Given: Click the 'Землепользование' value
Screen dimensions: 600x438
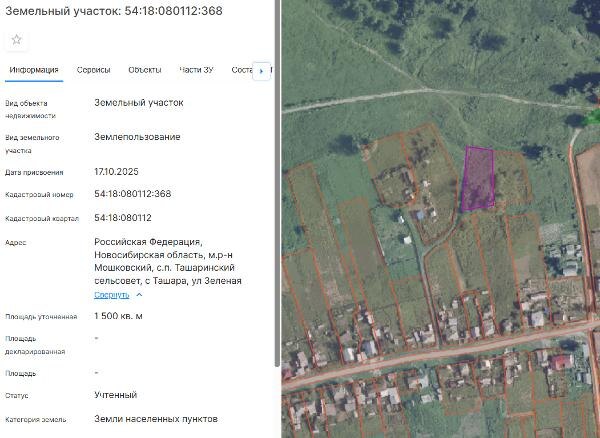Looking at the screenshot, I should click(x=137, y=137).
